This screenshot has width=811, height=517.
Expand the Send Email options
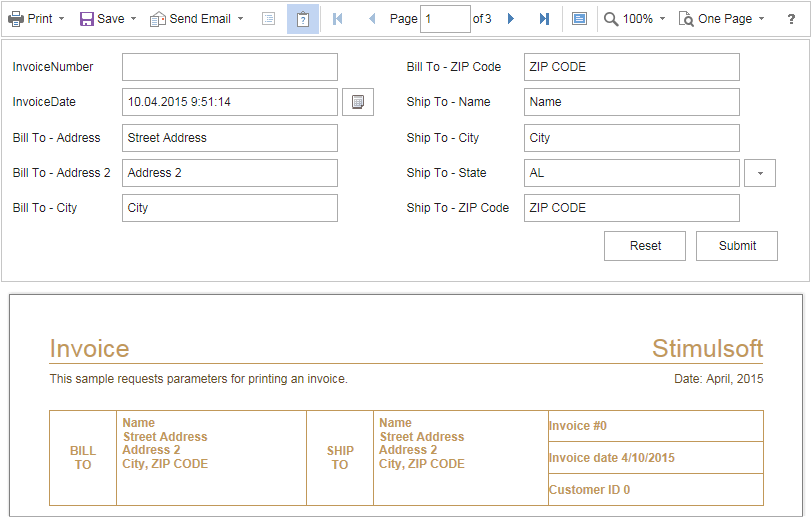pyautogui.click(x=196, y=19)
